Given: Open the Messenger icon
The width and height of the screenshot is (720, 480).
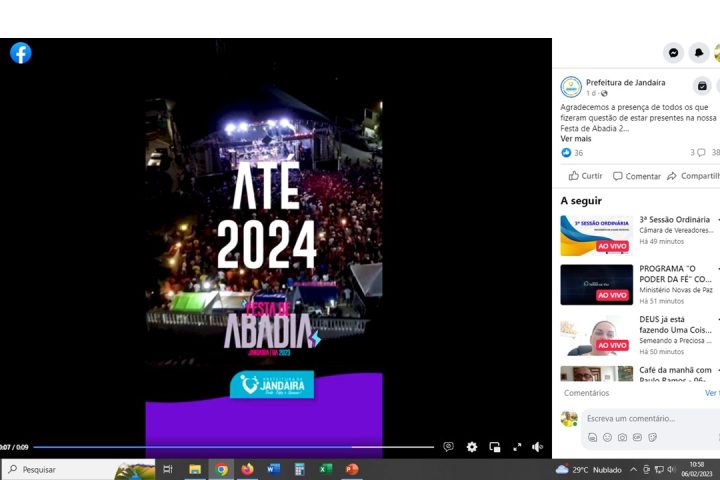Looking at the screenshot, I should coord(674,53).
